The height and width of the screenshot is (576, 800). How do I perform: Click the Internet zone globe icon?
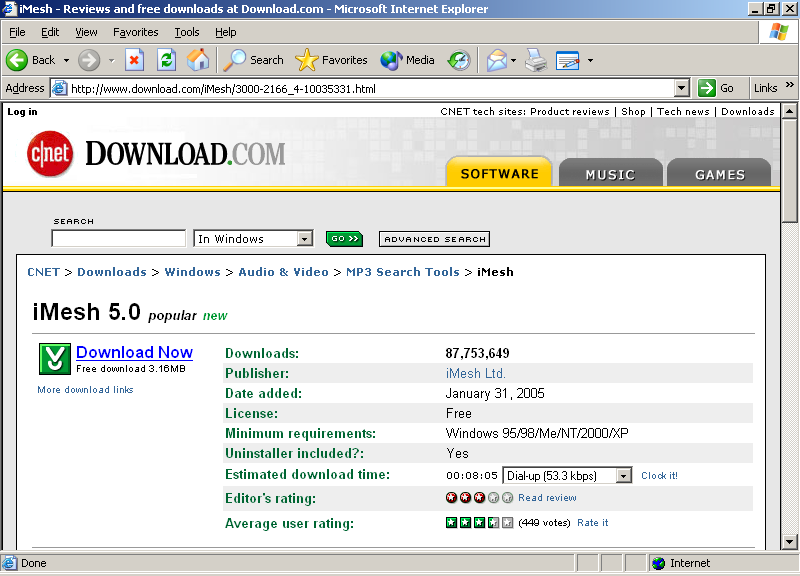(659, 563)
